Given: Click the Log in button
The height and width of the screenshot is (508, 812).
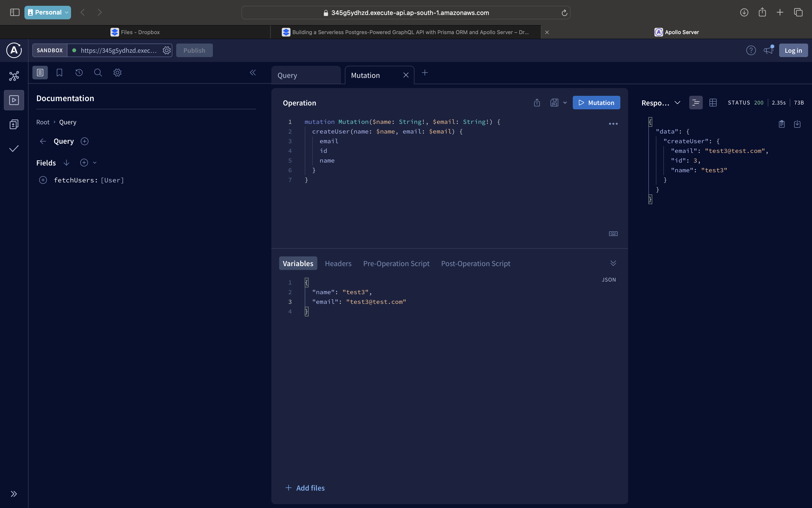Looking at the screenshot, I should (x=793, y=50).
